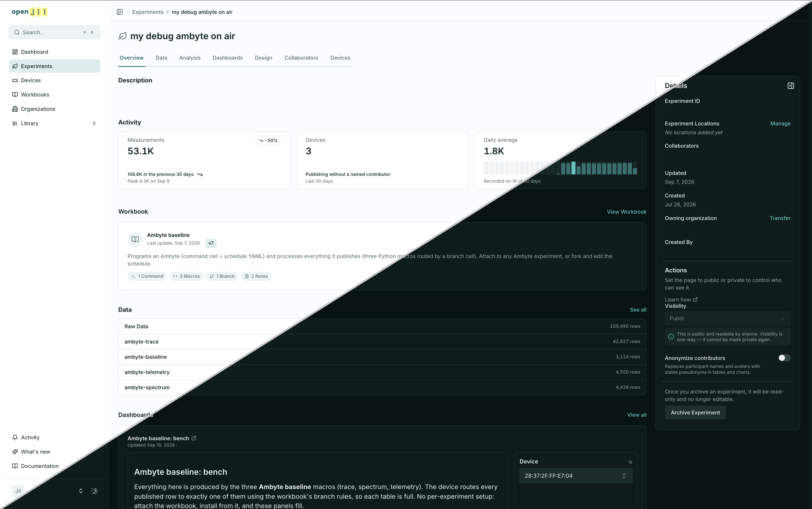Open the Collaborators tab
Screen dimensions: 812x509
pos(301,58)
